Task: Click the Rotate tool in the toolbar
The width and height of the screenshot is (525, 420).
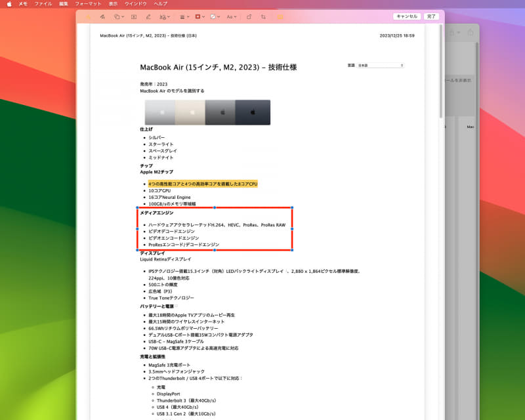Action: tap(249, 18)
